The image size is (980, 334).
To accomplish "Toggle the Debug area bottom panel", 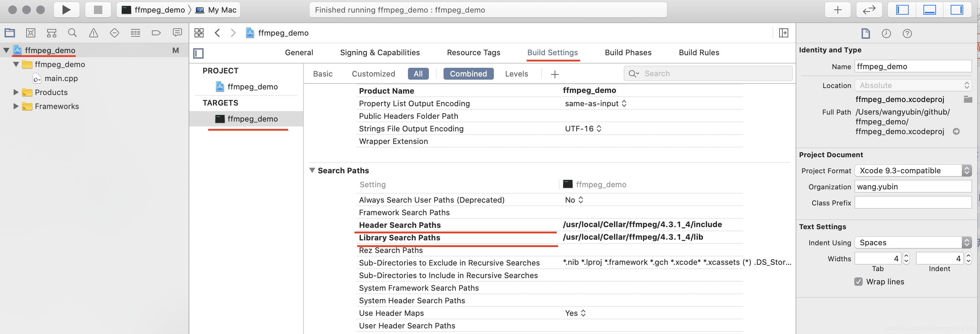I will point(929,10).
